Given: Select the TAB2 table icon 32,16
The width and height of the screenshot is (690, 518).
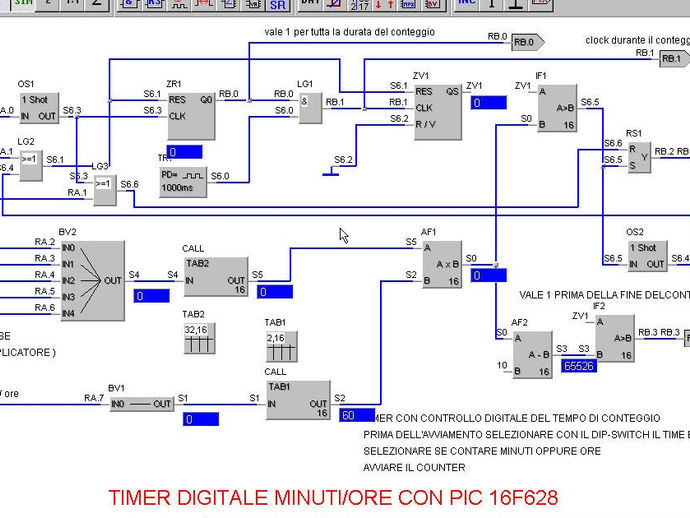Looking at the screenshot, I should pos(199,338).
